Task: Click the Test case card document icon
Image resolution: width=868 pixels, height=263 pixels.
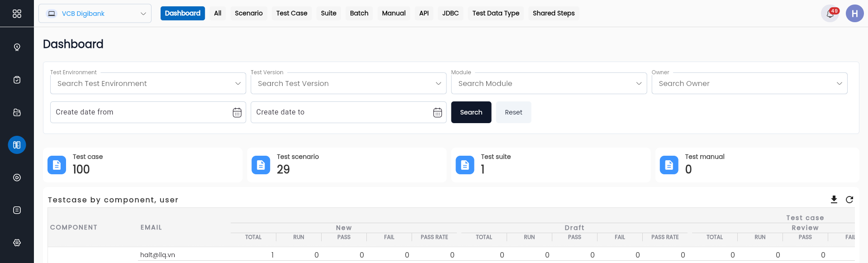Action: click(57, 165)
